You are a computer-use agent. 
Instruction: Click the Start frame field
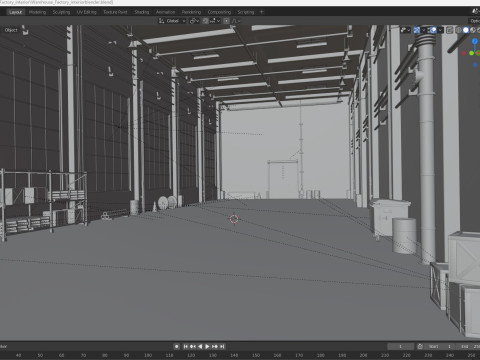pos(441,346)
